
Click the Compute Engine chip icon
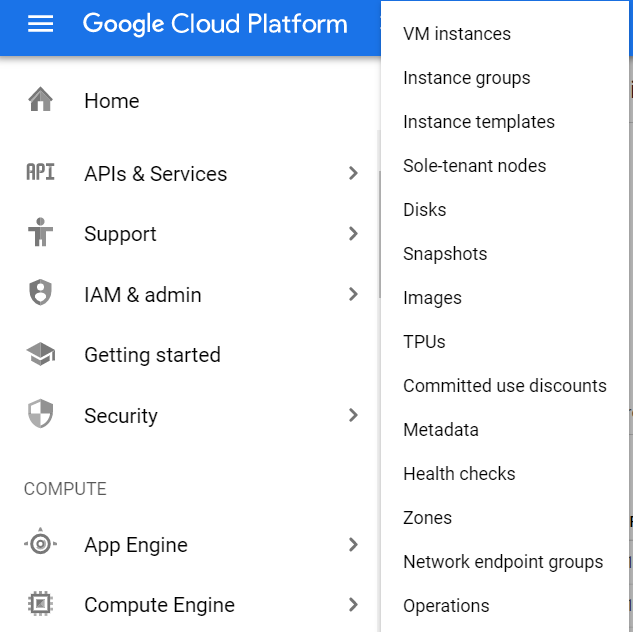pyautogui.click(x=40, y=604)
